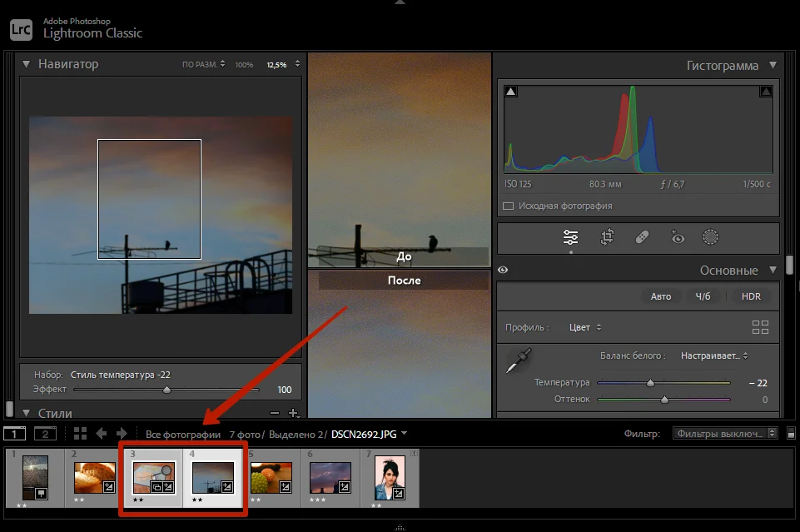Open the Masking circle tool
Screen dimensions: 800x532
(710, 238)
